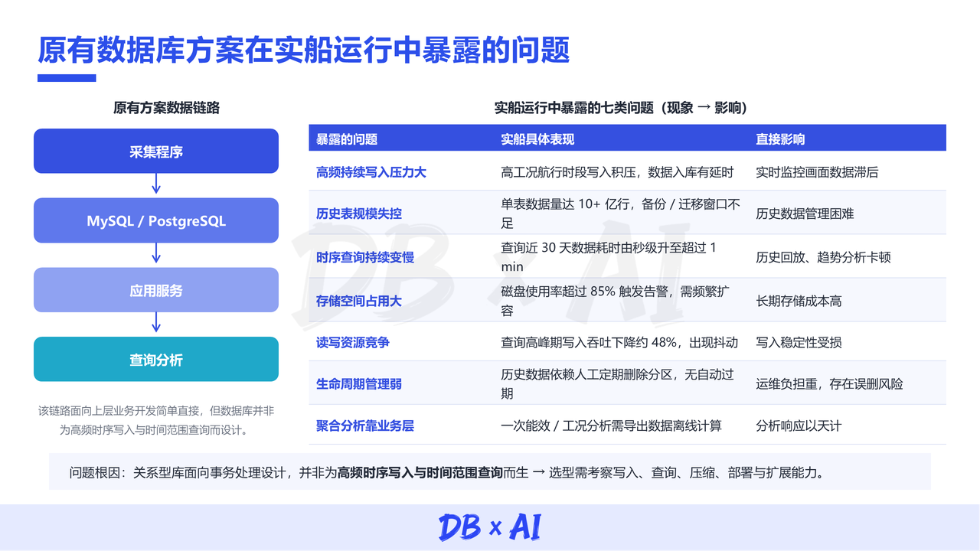980x551 pixels.
Task: Click the 查询分析 flow box
Action: pyautogui.click(x=156, y=359)
